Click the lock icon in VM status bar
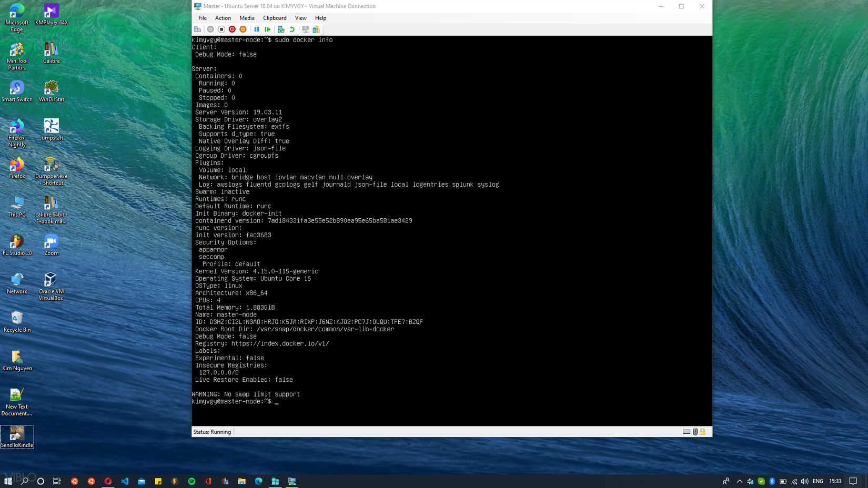 click(702, 432)
